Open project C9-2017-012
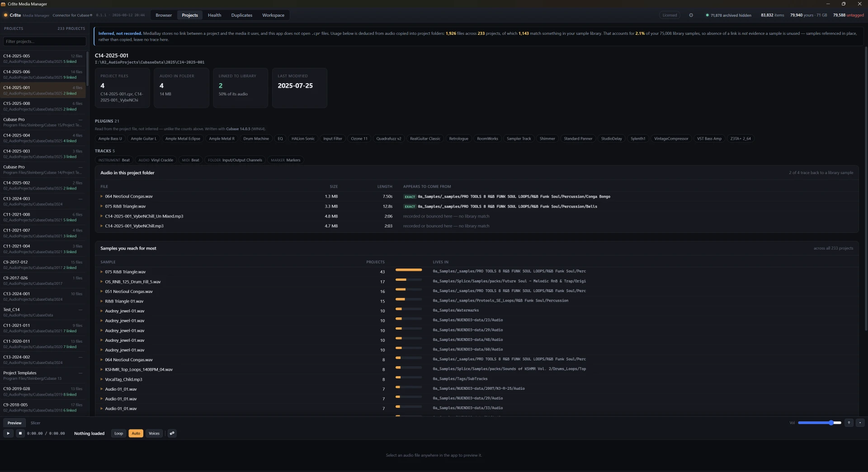The image size is (868, 472). pos(43,264)
